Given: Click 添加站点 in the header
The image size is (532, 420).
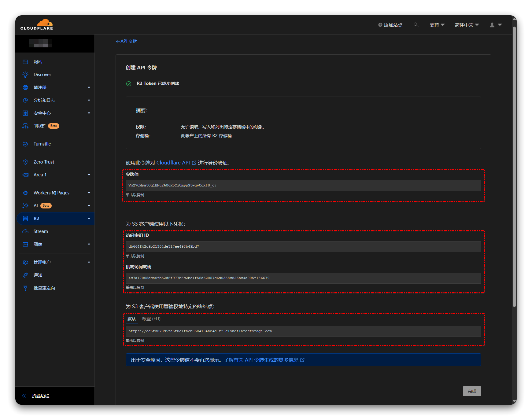Looking at the screenshot, I should (x=390, y=25).
